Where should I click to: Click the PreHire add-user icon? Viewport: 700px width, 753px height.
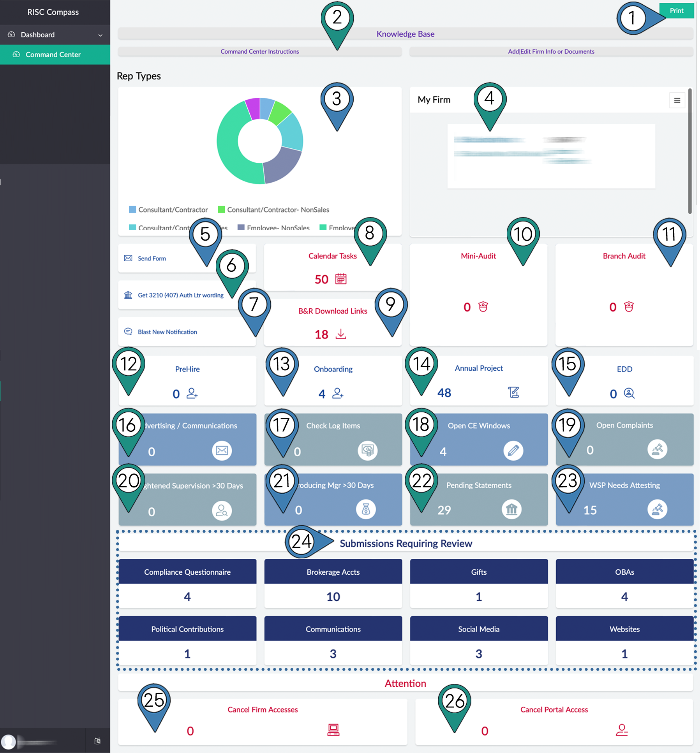coord(192,393)
